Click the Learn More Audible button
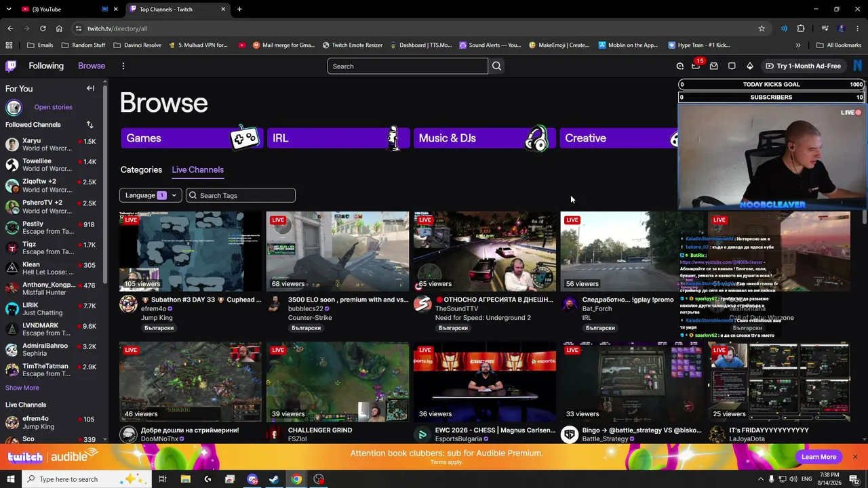The image size is (868, 488). [x=818, y=457]
